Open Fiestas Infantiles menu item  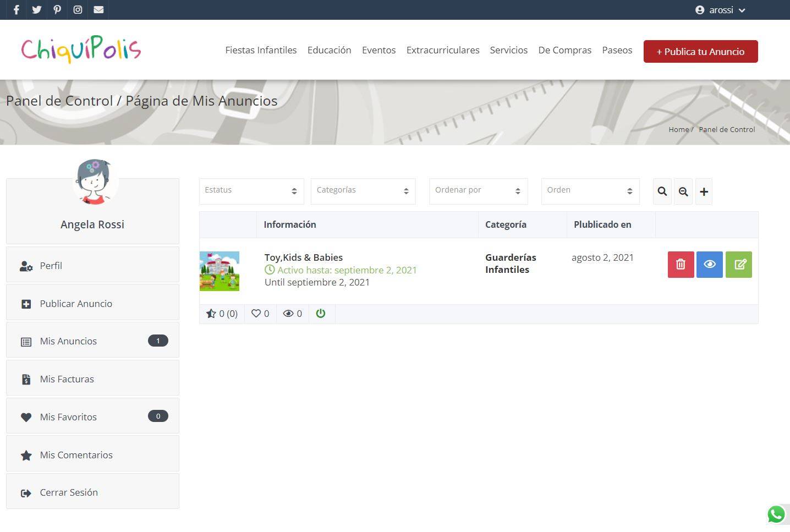(x=261, y=50)
